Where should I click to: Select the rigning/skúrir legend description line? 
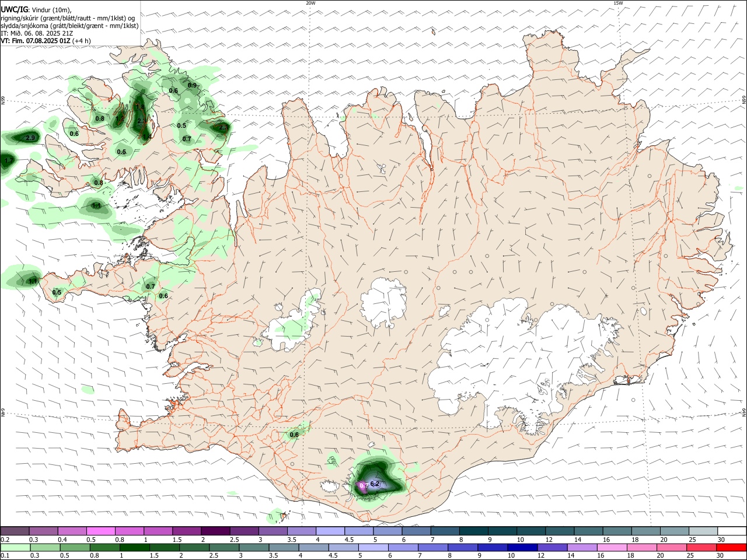tap(67, 18)
